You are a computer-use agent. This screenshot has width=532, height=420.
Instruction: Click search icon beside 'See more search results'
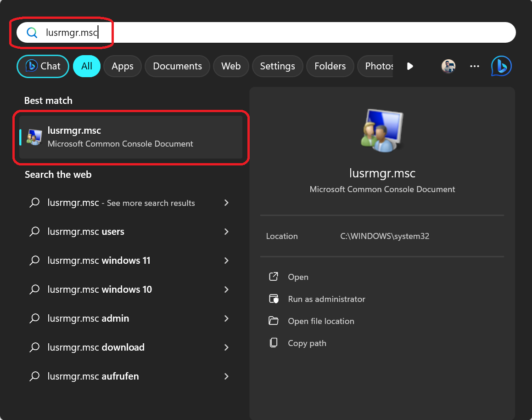[x=34, y=203]
